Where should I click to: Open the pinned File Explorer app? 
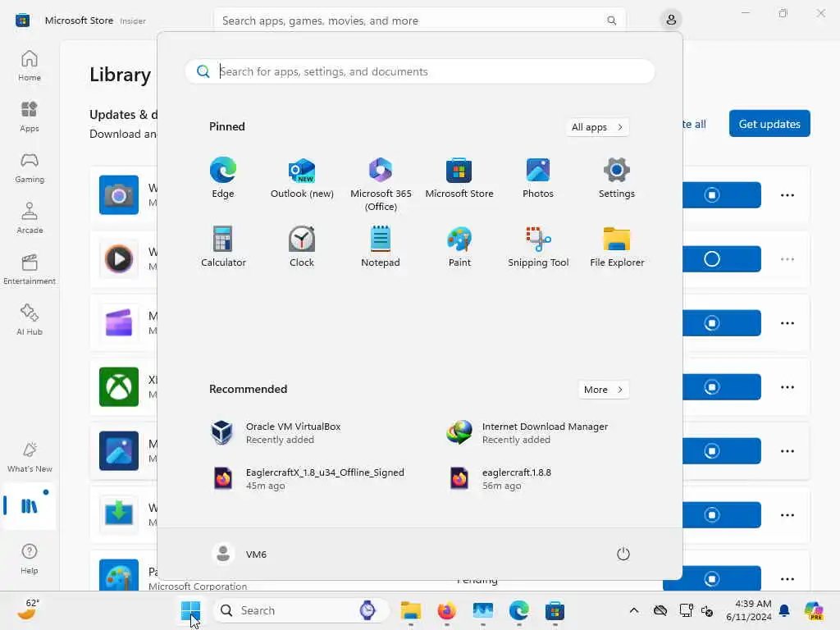[617, 246]
